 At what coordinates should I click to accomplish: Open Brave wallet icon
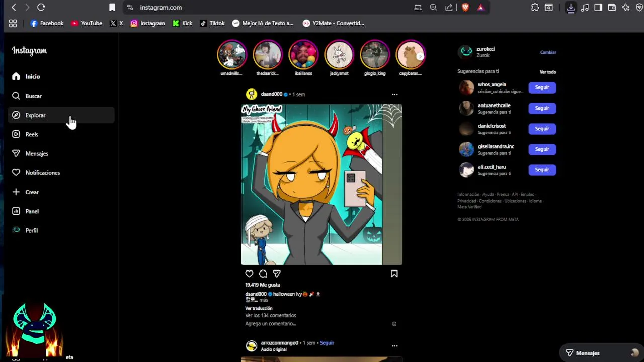pyautogui.click(x=612, y=7)
